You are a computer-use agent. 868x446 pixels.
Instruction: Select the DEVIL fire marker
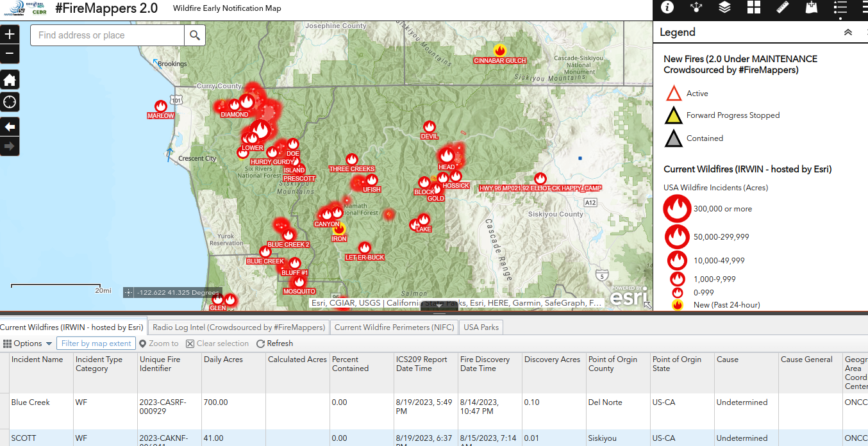pyautogui.click(x=430, y=127)
